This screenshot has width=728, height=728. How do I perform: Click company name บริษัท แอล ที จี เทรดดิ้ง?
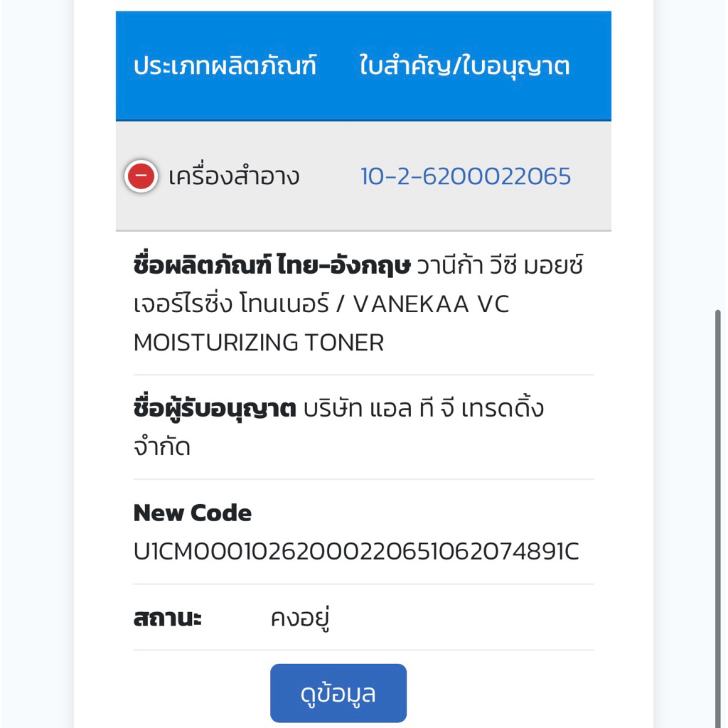424,409
